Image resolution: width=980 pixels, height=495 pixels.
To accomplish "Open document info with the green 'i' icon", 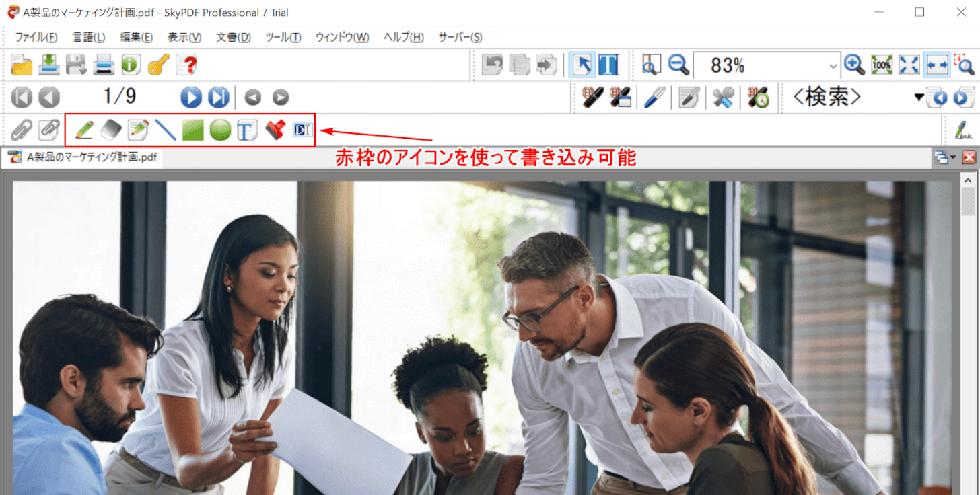I will pyautogui.click(x=131, y=65).
